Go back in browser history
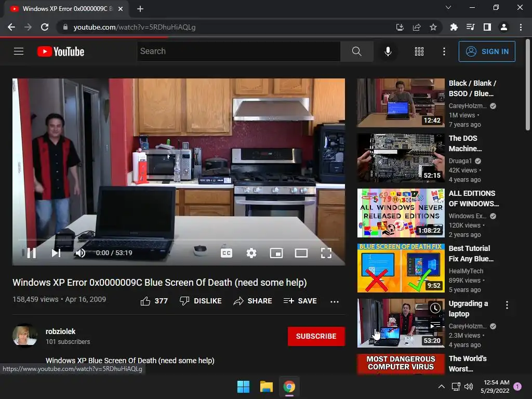This screenshot has width=532, height=399. click(x=11, y=27)
